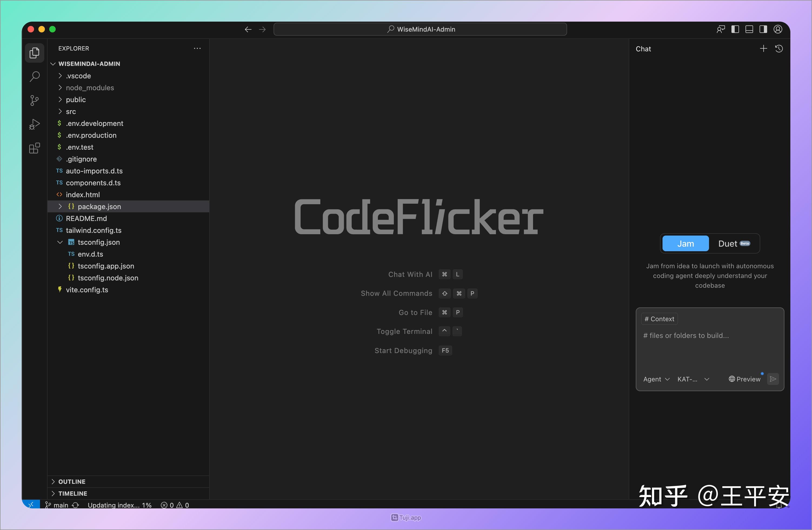The height and width of the screenshot is (530, 812).
Task: Open the Agent dropdown in chat input
Action: [656, 379]
